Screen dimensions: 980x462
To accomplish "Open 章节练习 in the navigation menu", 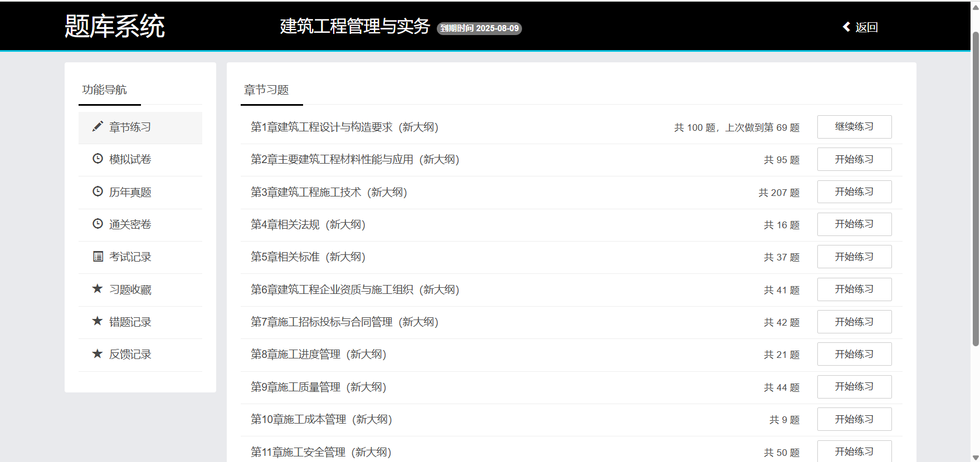I will point(140,127).
